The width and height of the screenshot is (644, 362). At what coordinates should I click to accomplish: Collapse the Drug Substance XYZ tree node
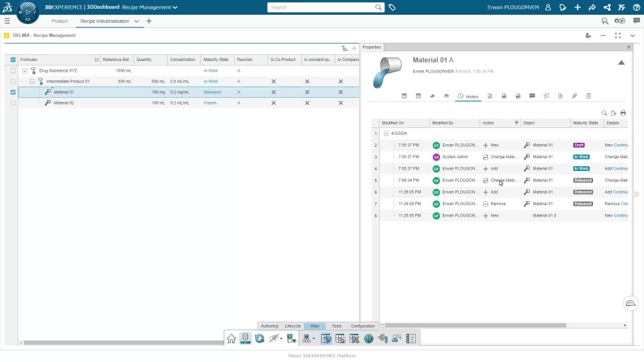point(25,71)
